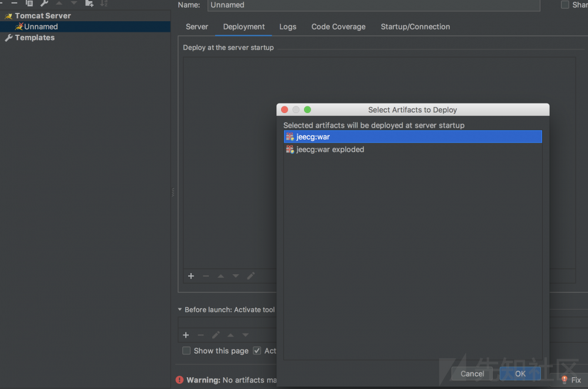
Task: Click the 'Deploy at the server startup' label
Action: tap(228, 48)
